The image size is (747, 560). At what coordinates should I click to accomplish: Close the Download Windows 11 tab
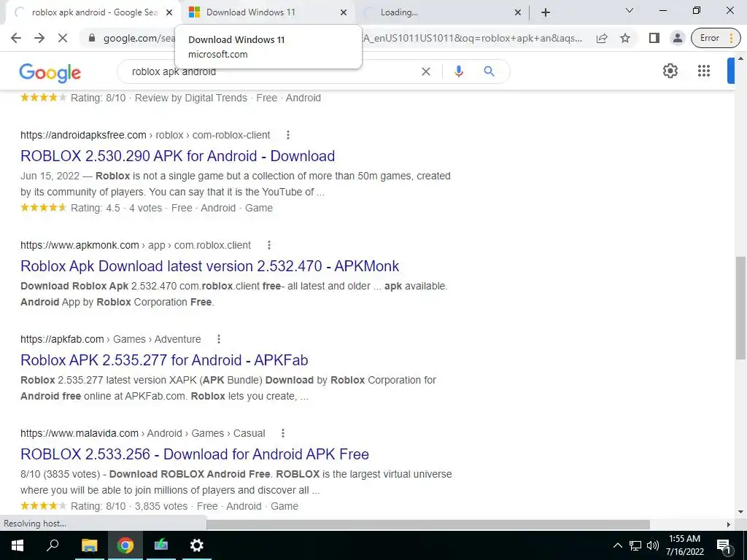coord(344,12)
